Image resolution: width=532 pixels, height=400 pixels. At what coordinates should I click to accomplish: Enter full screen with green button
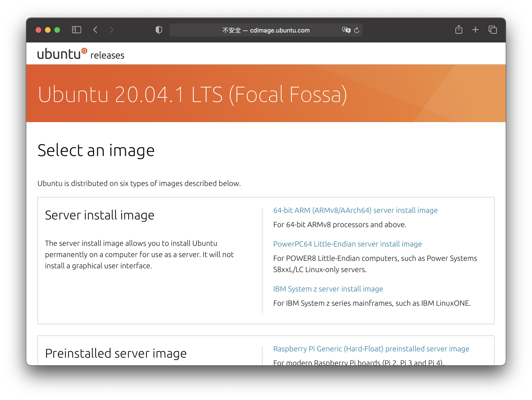(57, 30)
